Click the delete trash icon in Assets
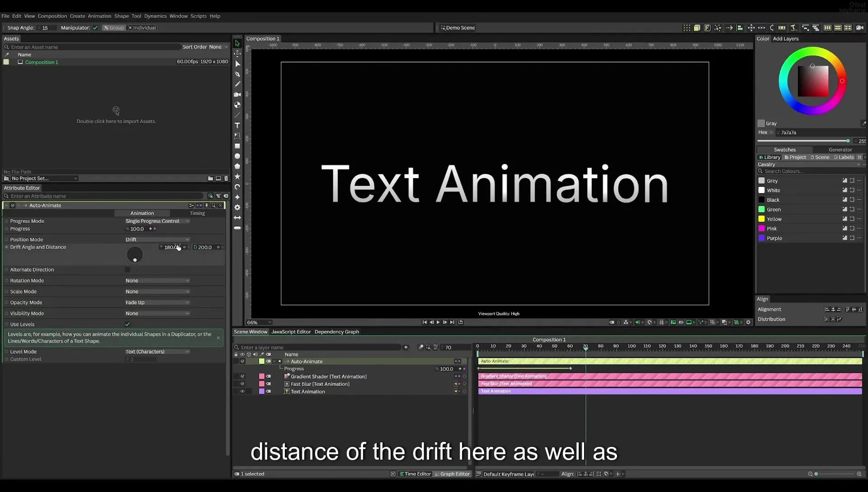The height and width of the screenshot is (492, 868). pyautogui.click(x=226, y=179)
